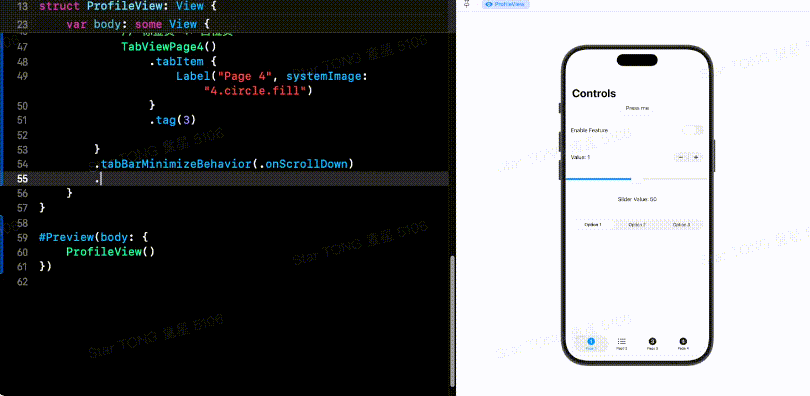Click the "4.circle.fill" string
Image resolution: width=810 pixels, height=396 pixels.
pos(259,91)
